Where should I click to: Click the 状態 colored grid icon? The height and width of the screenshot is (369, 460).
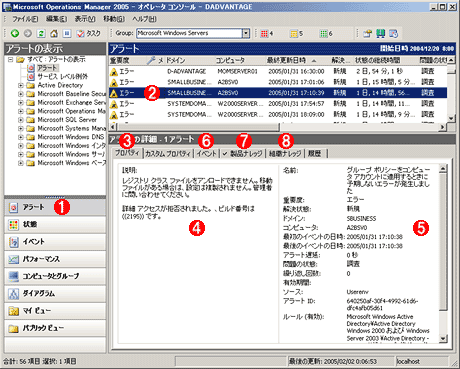click(13, 225)
